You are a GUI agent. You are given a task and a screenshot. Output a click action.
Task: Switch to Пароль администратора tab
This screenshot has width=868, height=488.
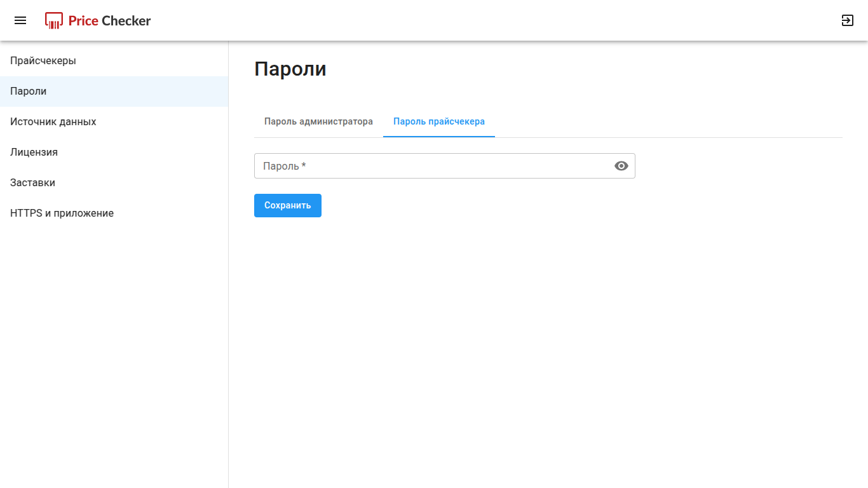point(318,121)
